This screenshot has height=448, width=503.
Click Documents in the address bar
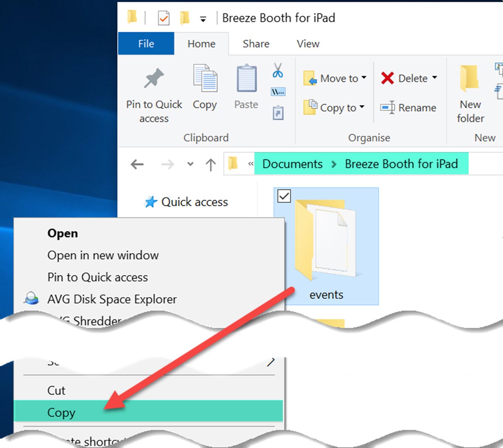[x=293, y=164]
